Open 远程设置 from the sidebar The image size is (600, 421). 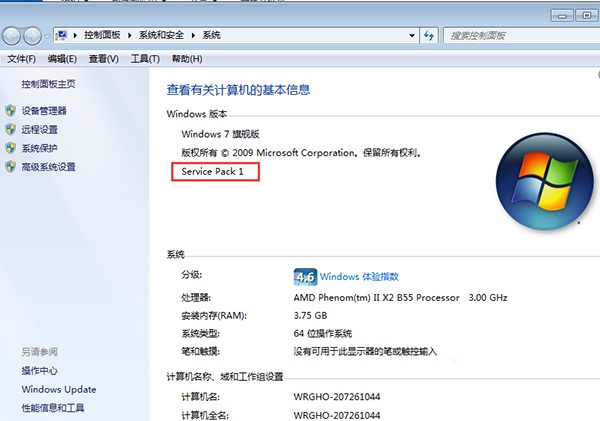tap(39, 130)
